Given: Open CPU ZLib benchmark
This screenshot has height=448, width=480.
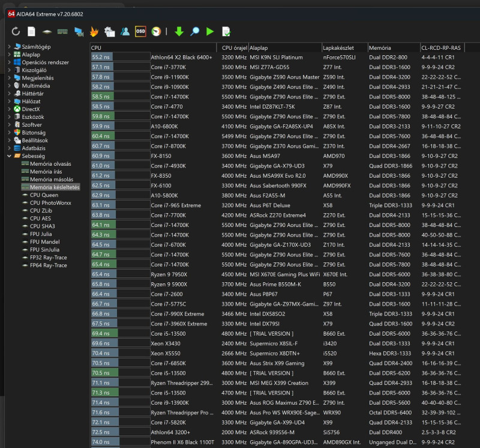Looking at the screenshot, I should click(41, 211).
